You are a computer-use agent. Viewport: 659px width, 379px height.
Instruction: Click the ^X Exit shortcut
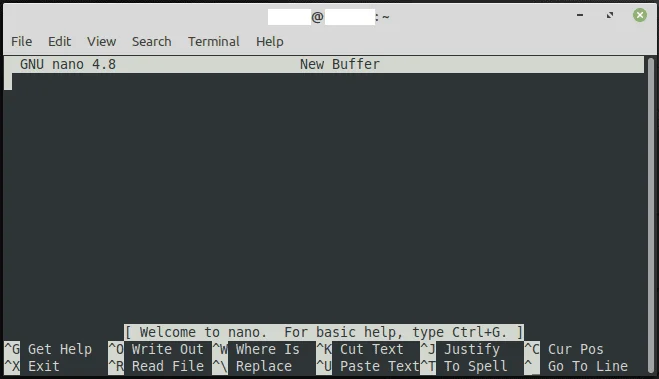point(32,366)
